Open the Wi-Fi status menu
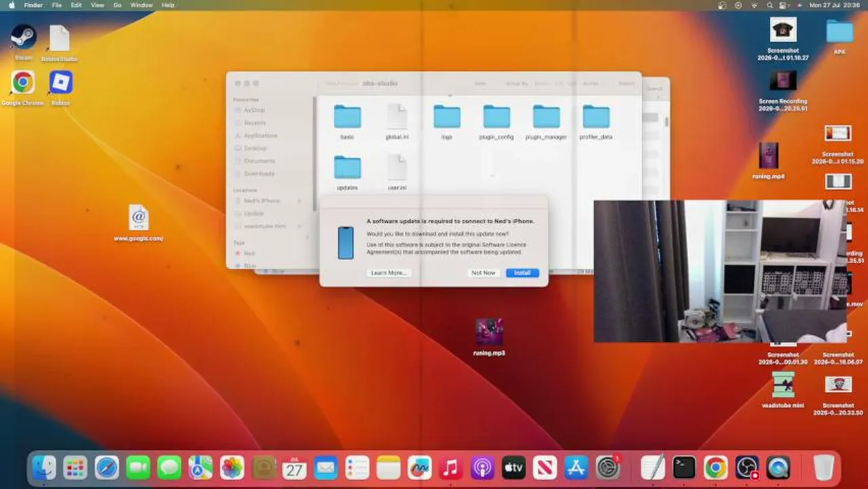 coord(755,5)
